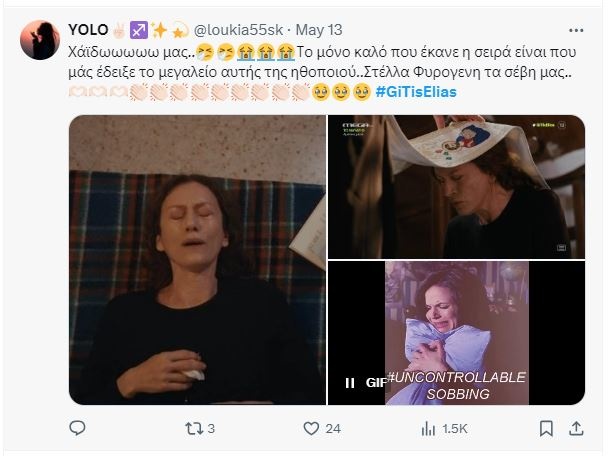The image size is (615, 456).
Task: Click the GIF label badge
Action: click(x=375, y=382)
